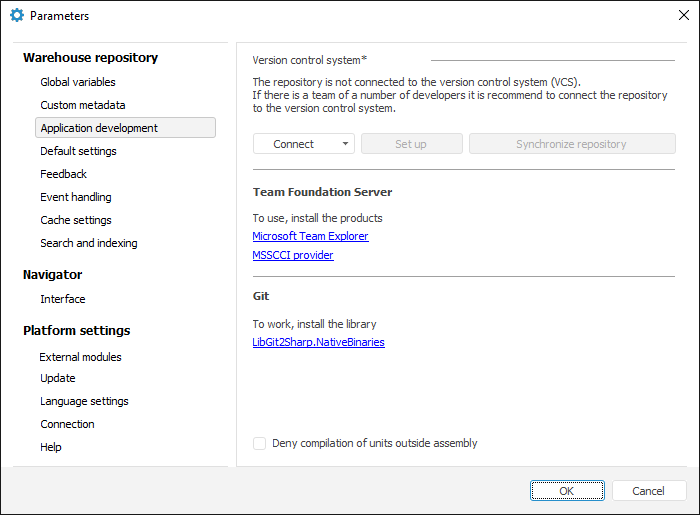Enable Deny compilation of units outside assembly

(260, 443)
